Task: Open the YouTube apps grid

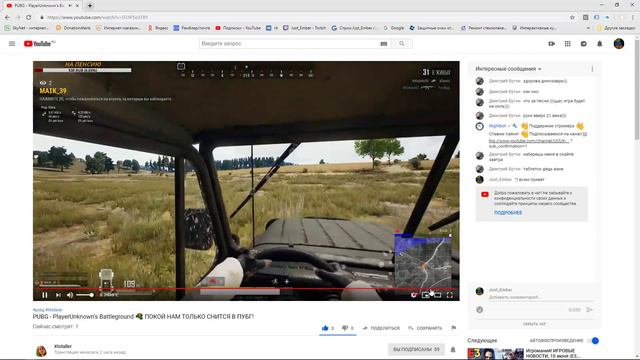Action: (567, 44)
